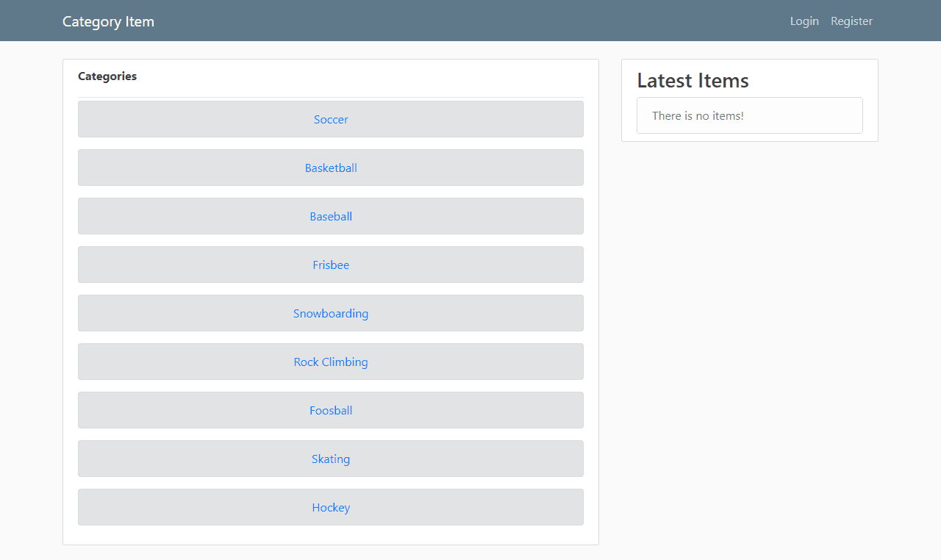Click the Register link
The height and width of the screenshot is (560, 941).
[x=851, y=21]
